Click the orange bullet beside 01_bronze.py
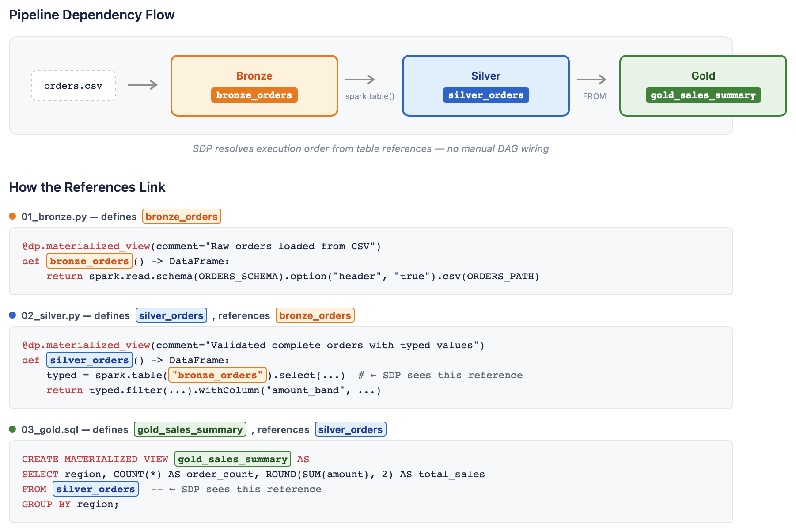The width and height of the screenshot is (796, 532). tap(12, 216)
